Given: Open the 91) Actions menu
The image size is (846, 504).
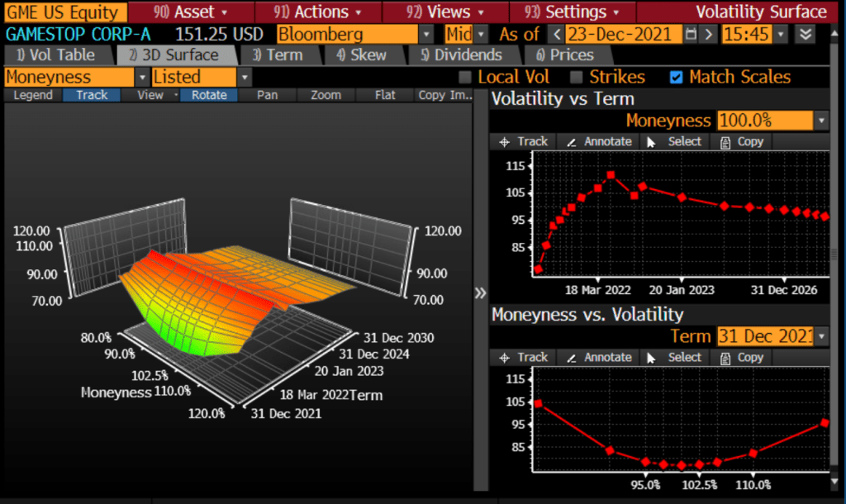Looking at the screenshot, I should 318,12.
